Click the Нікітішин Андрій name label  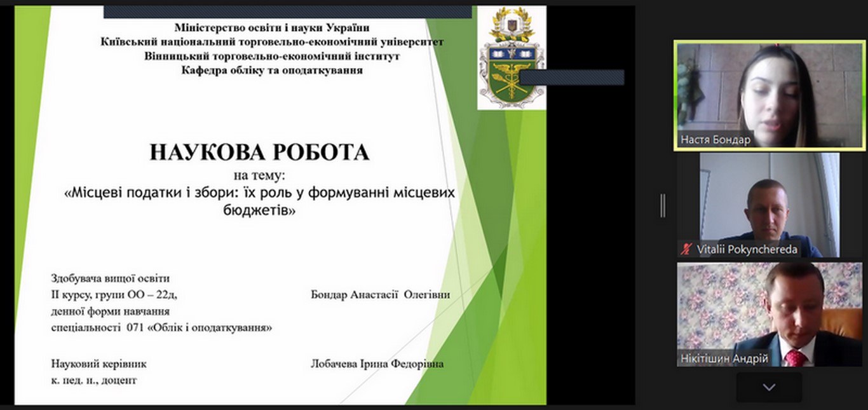pos(724,359)
